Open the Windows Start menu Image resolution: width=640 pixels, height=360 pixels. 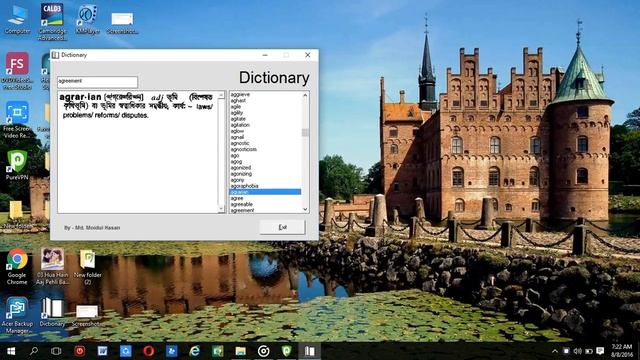click(x=11, y=351)
